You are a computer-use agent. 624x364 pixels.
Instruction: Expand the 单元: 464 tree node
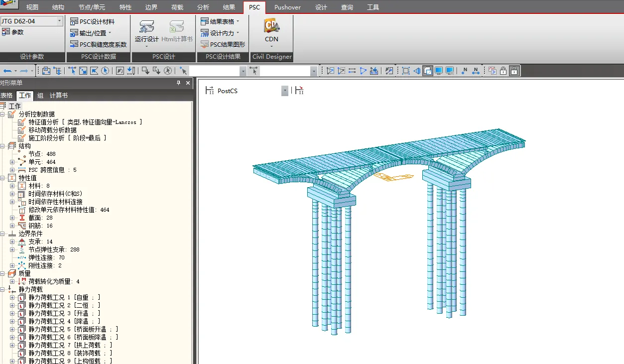[x=12, y=162]
